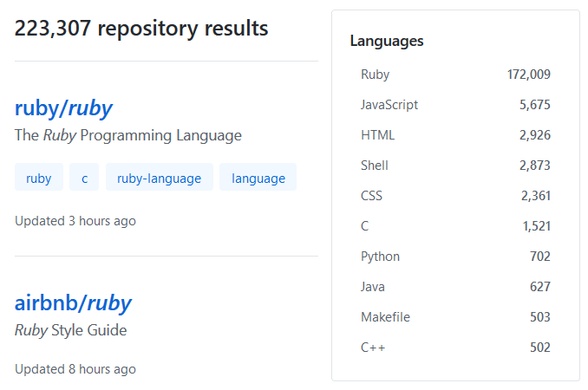Image resolution: width=588 pixels, height=390 pixels.
Task: Filter results by JavaScript language
Action: pyautogui.click(x=455, y=105)
